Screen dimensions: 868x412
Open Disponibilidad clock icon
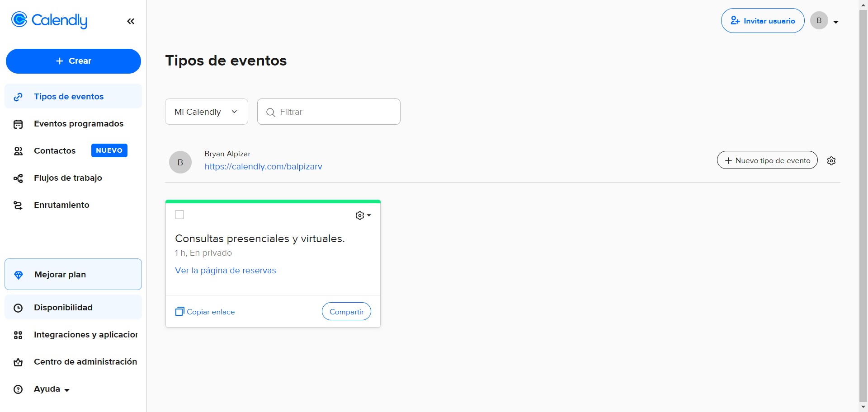[x=18, y=308]
